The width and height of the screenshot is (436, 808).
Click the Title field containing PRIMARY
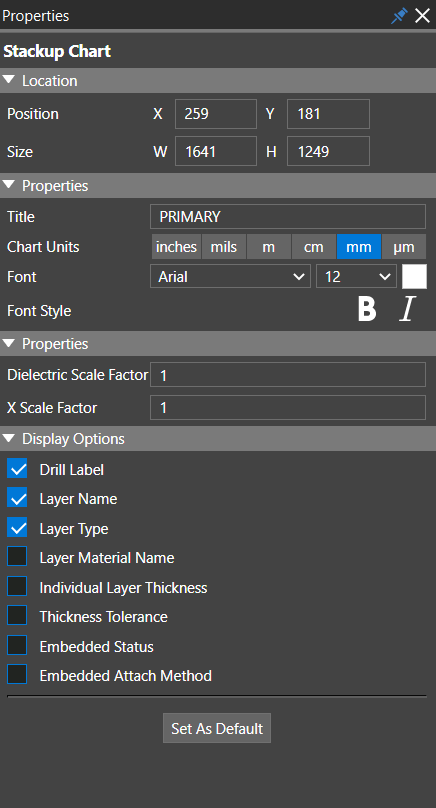(288, 216)
